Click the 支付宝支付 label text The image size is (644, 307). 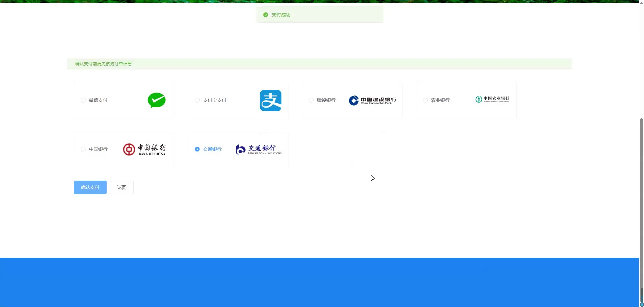pos(215,100)
